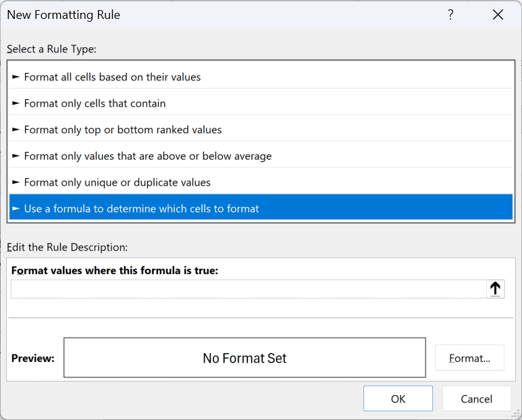
Task: Choose 'Use a formula to determine which cells to format'
Action: (261, 209)
